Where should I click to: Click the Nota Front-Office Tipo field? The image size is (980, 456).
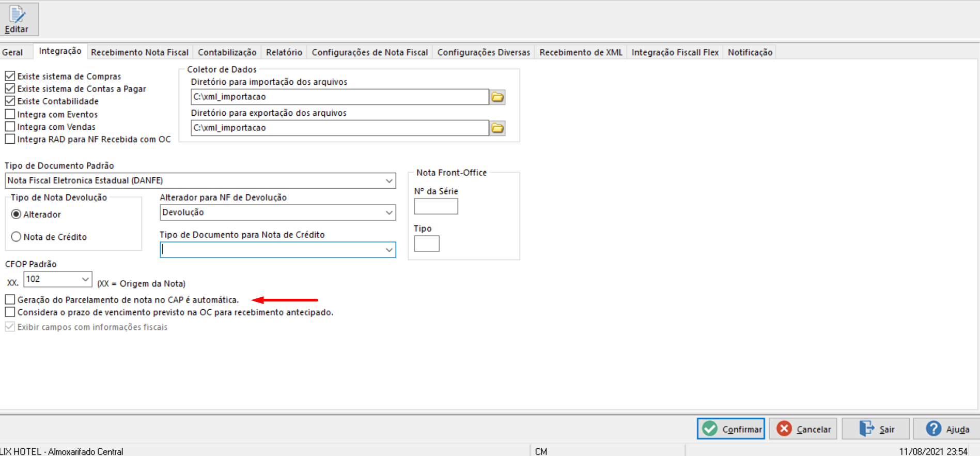tap(426, 244)
